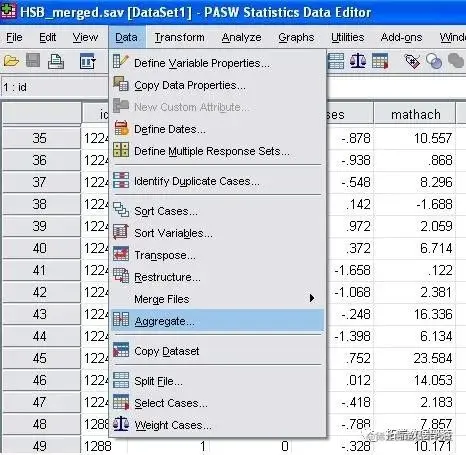Click the icon beside Sort Variables
This screenshot has width=466, height=455.
click(121, 232)
